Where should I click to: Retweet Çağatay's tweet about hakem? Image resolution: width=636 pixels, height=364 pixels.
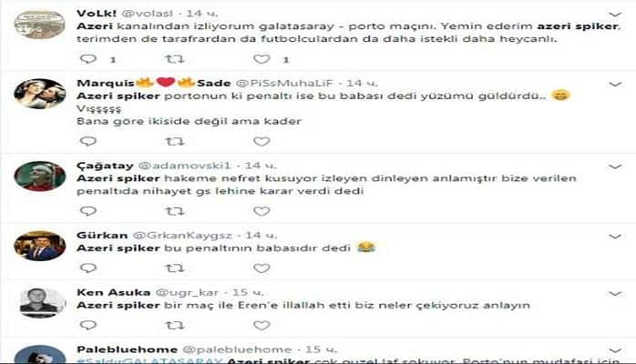[x=175, y=211]
